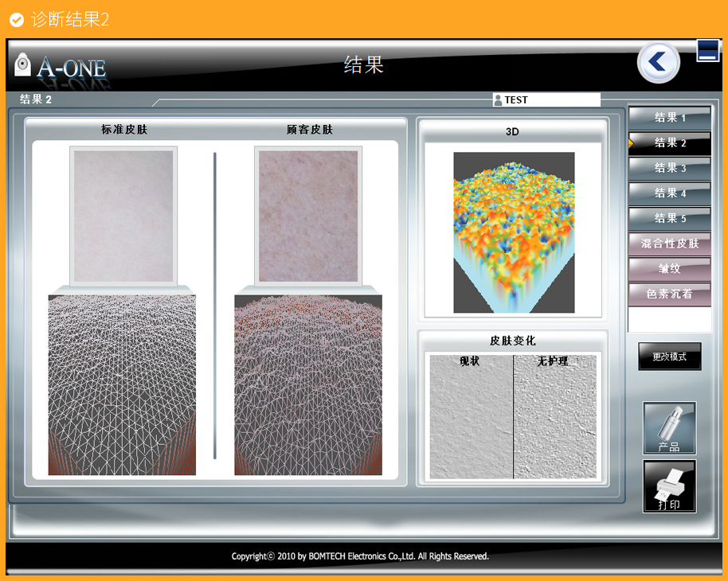
Task: Click the 皱纹 wrinkle button
Action: [x=670, y=269]
